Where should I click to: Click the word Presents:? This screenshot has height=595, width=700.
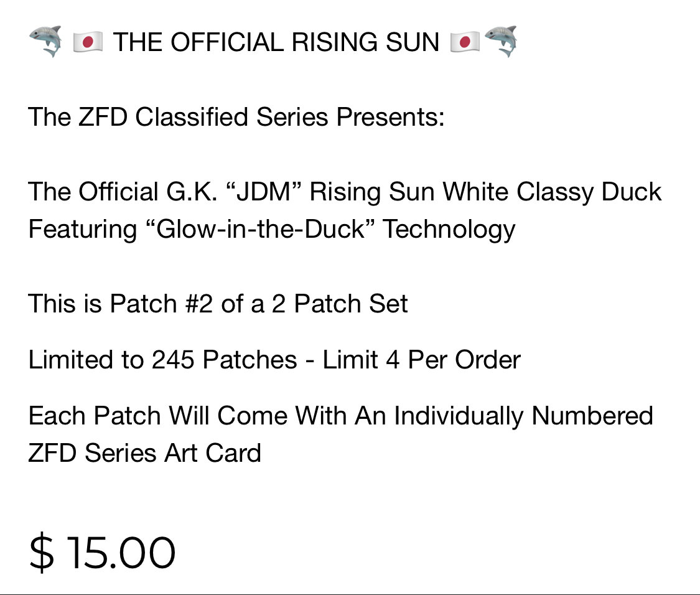390,117
